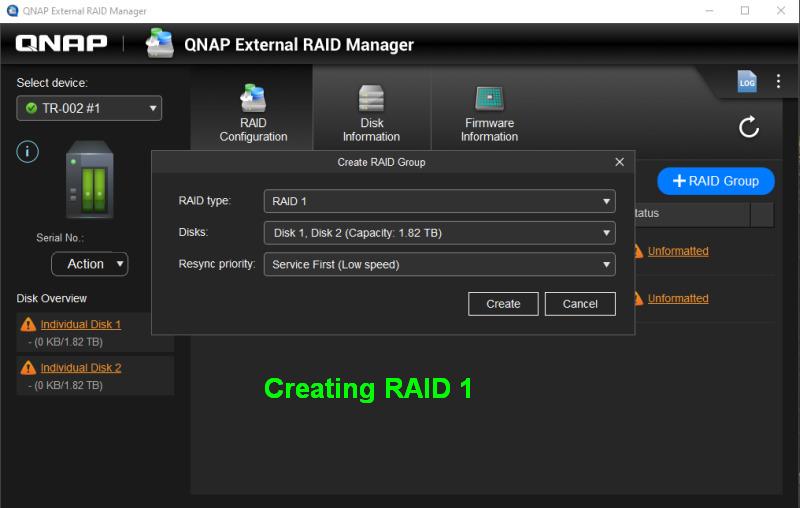The height and width of the screenshot is (508, 800).
Task: Open the Individual Disk 1 link
Action: 81,324
